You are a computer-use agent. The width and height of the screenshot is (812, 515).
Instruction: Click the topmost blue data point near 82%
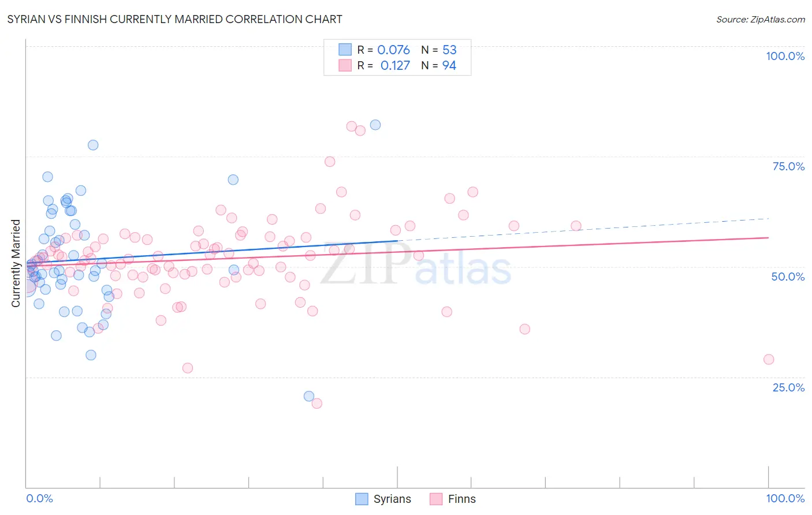375,125
